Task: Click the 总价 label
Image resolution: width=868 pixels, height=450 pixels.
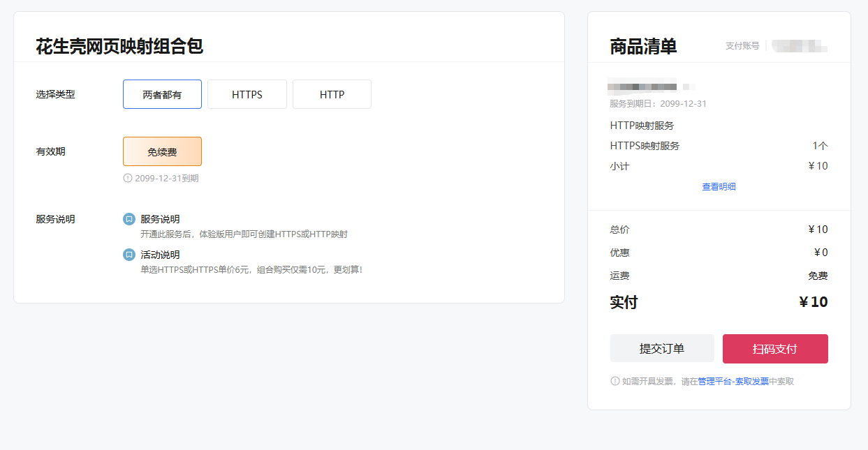Action: coord(619,230)
